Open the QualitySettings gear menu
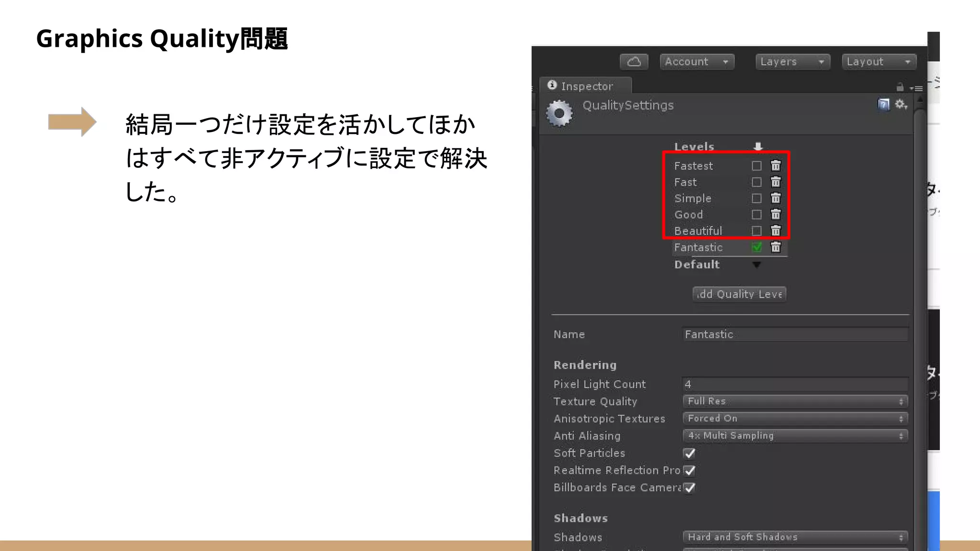 tap(901, 104)
